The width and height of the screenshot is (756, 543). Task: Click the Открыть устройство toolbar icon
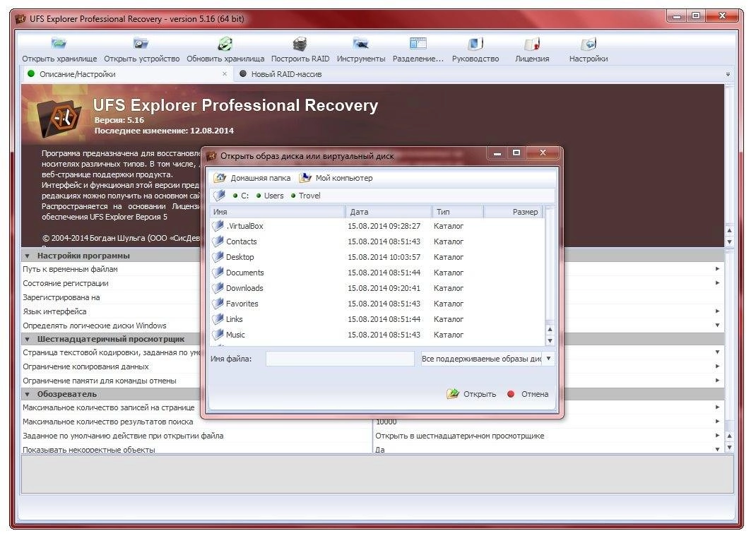click(141, 44)
